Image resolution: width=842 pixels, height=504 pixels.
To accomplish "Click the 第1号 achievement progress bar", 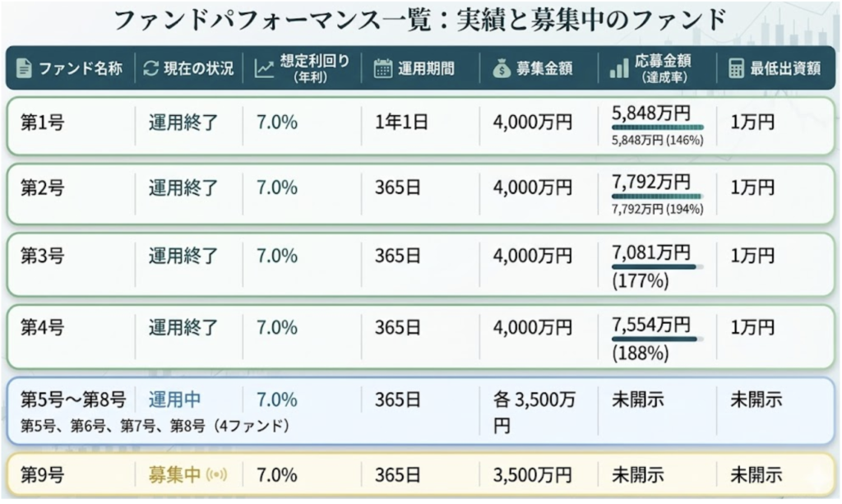I will tap(656, 127).
